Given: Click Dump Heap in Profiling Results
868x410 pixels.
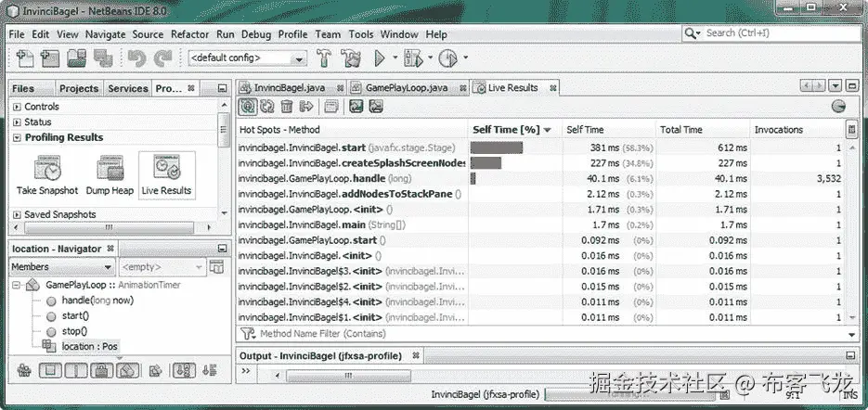Looking at the screenshot, I should tap(110, 175).
